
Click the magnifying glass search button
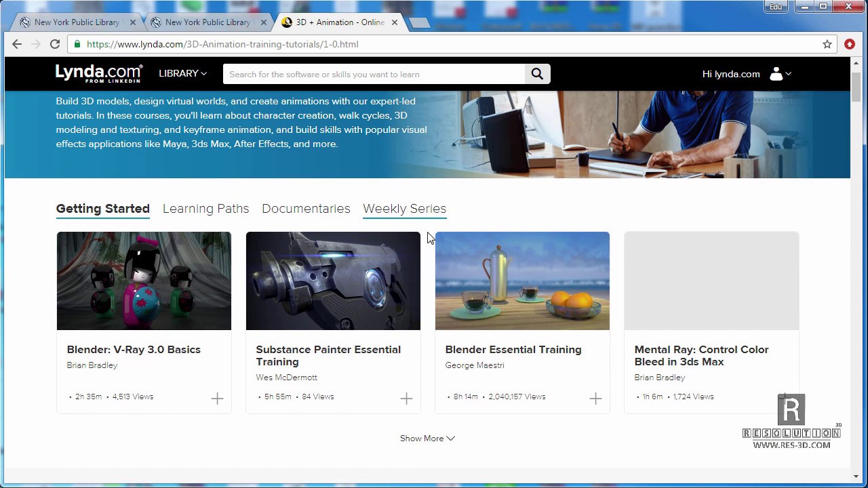tap(537, 74)
